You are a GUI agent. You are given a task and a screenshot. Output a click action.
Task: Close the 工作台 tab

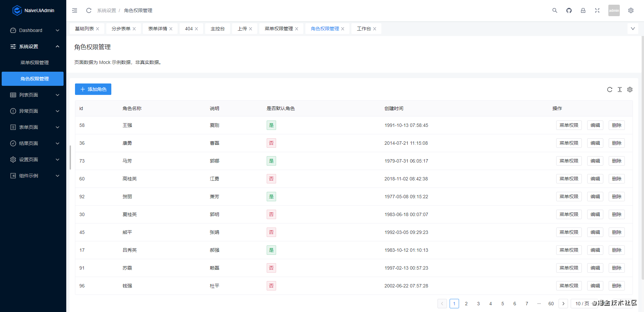tap(375, 29)
